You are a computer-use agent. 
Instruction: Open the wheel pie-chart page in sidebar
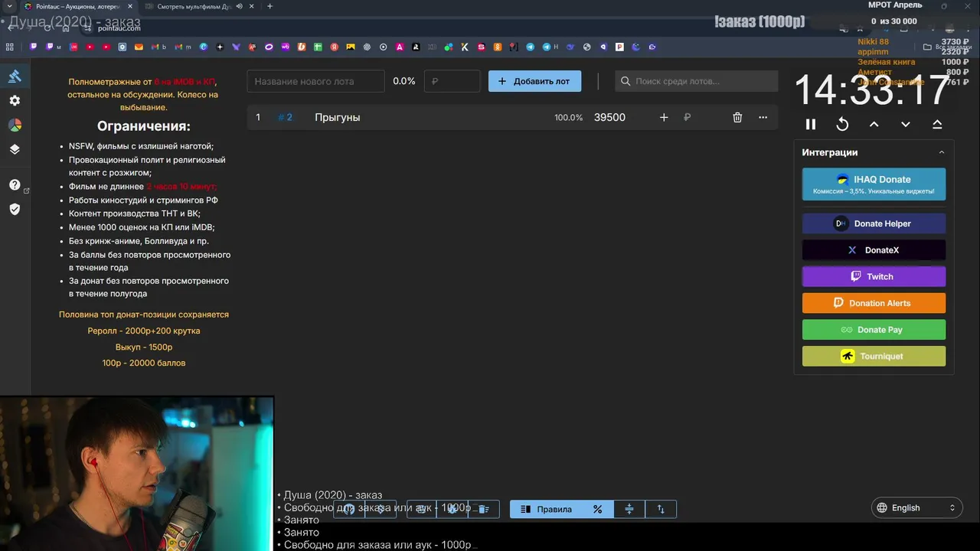tap(15, 125)
